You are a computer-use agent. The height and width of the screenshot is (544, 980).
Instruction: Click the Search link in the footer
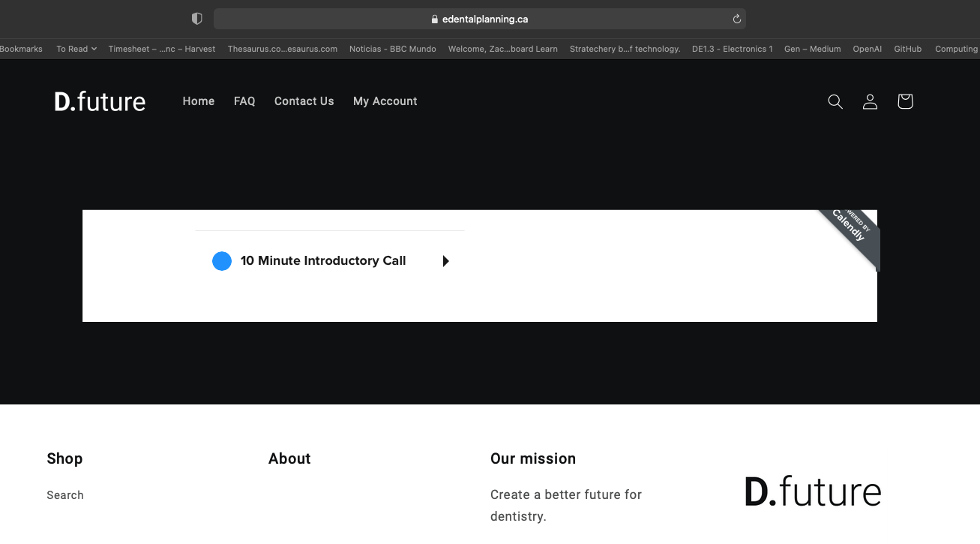coord(65,495)
